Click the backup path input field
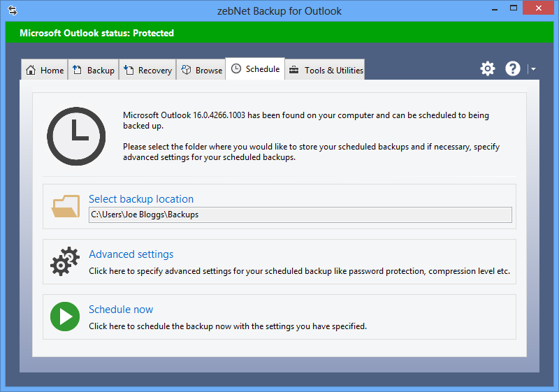 pyautogui.click(x=300, y=215)
